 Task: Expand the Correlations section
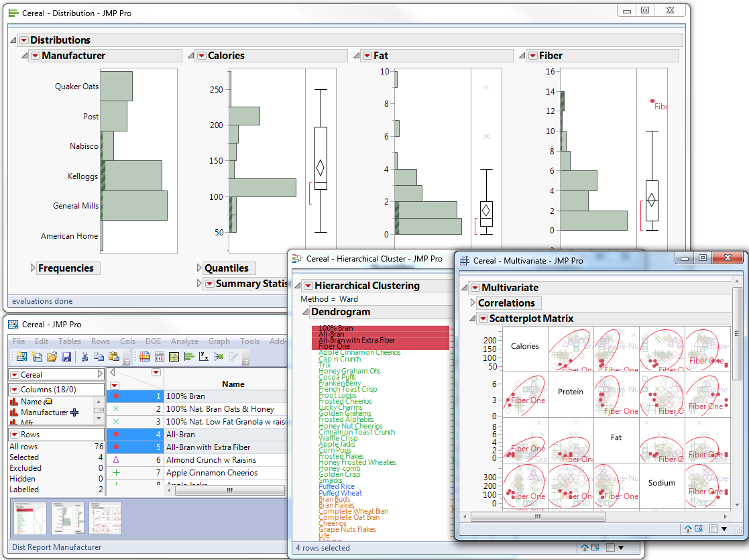tap(473, 303)
